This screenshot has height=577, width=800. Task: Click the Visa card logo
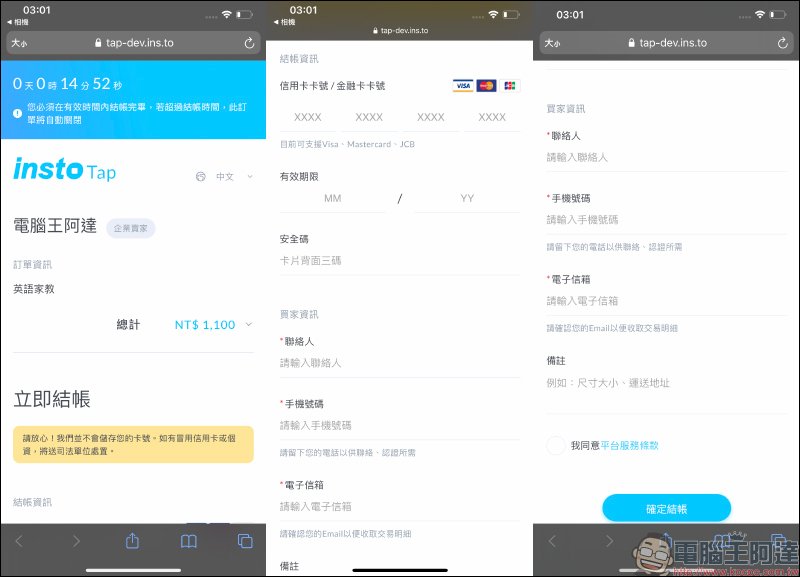pyautogui.click(x=463, y=86)
